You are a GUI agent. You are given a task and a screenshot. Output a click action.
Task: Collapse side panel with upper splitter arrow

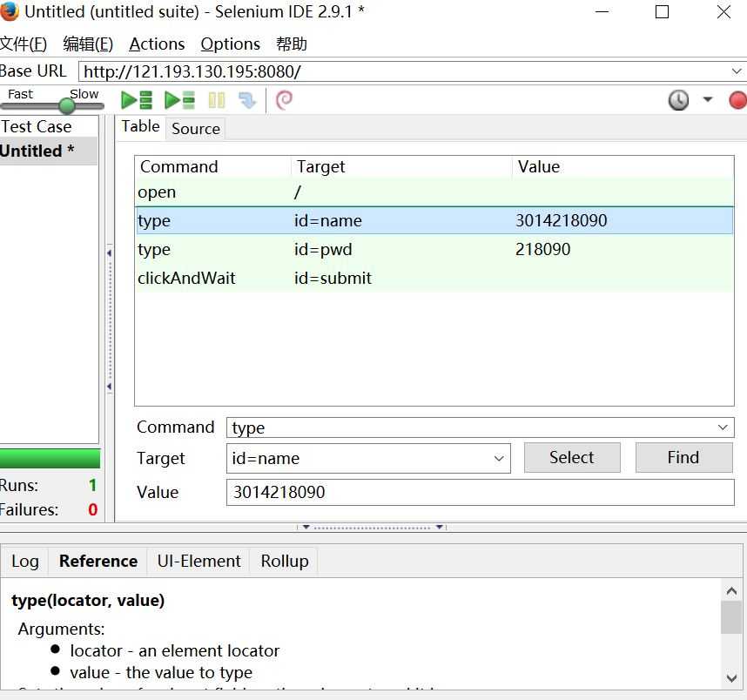click(110, 252)
